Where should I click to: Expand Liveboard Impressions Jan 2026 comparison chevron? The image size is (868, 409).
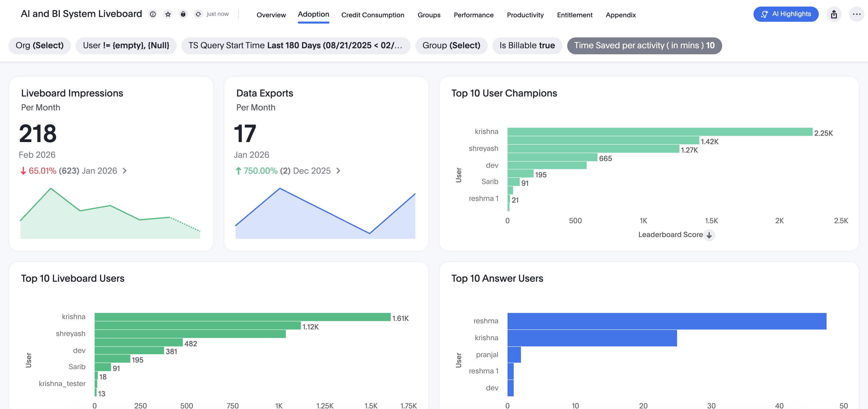click(125, 171)
